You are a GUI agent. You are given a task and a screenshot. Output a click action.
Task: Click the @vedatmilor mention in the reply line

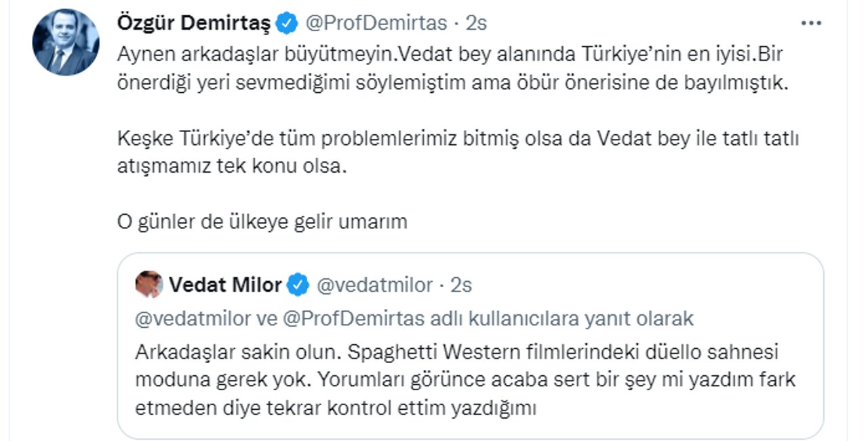pos(193,319)
